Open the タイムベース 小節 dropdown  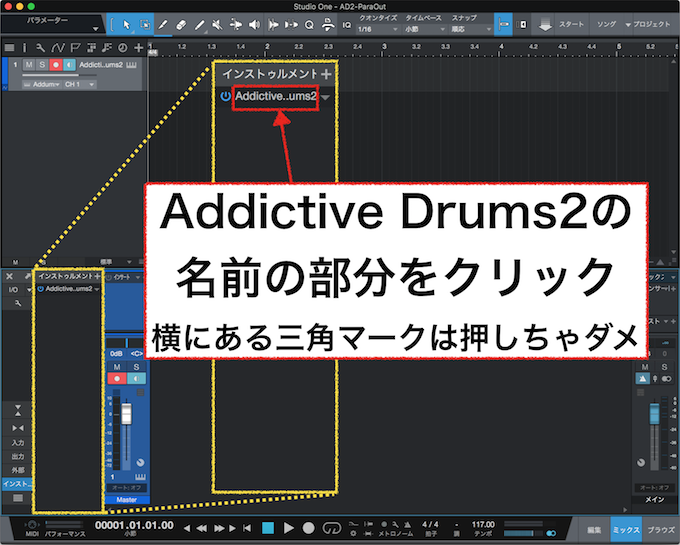tap(425, 29)
